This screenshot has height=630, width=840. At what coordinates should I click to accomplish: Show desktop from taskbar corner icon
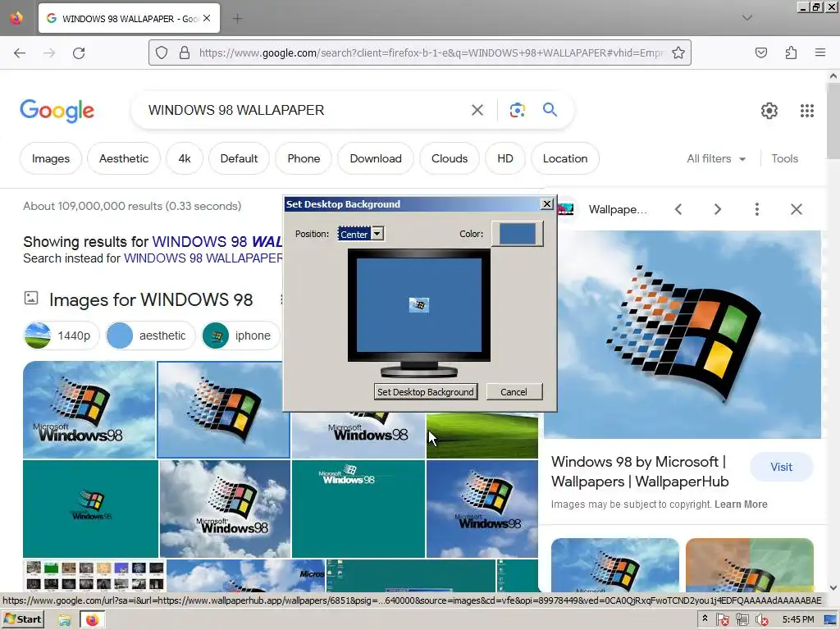coord(831,620)
